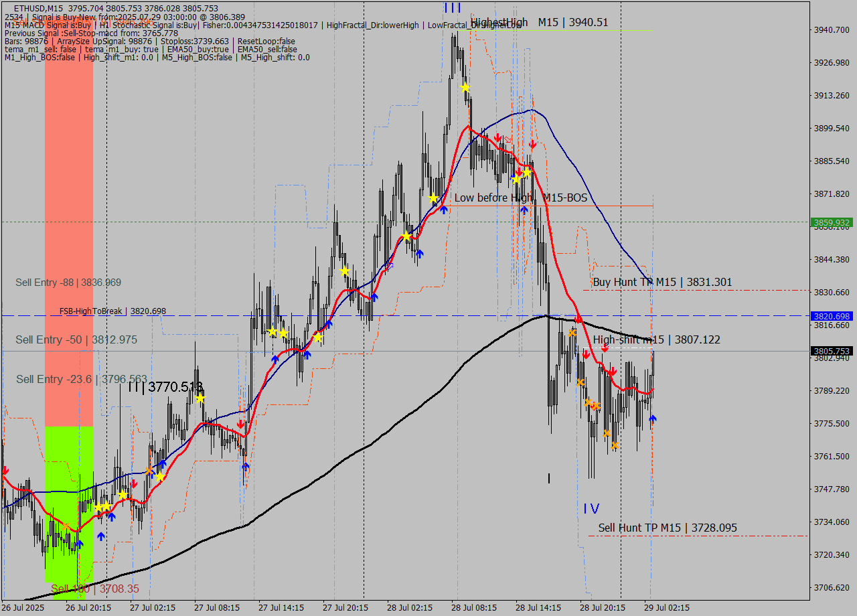This screenshot has height=616, width=857.
Task: Click the black I wave marker near the bottom
Action: coord(549,478)
